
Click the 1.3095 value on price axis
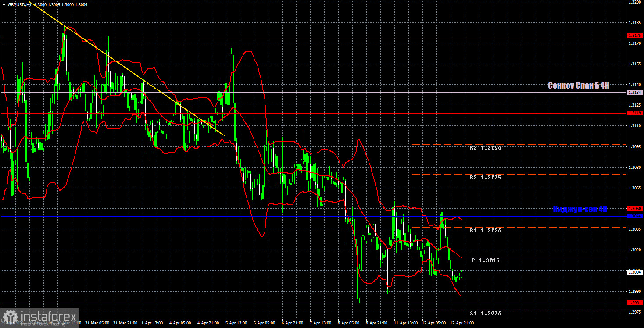point(634,147)
